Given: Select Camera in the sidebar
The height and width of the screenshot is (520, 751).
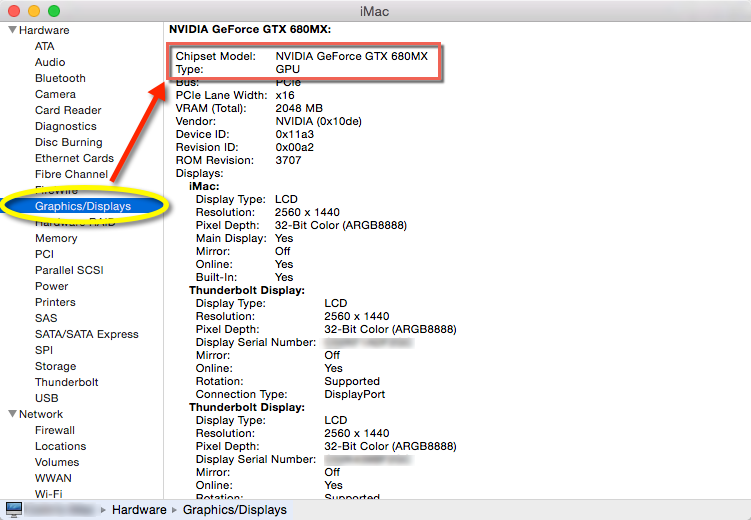Looking at the screenshot, I should coord(55,94).
